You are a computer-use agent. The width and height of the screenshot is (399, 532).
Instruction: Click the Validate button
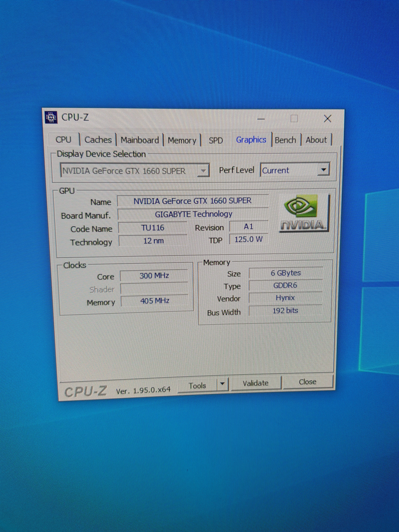click(x=255, y=383)
